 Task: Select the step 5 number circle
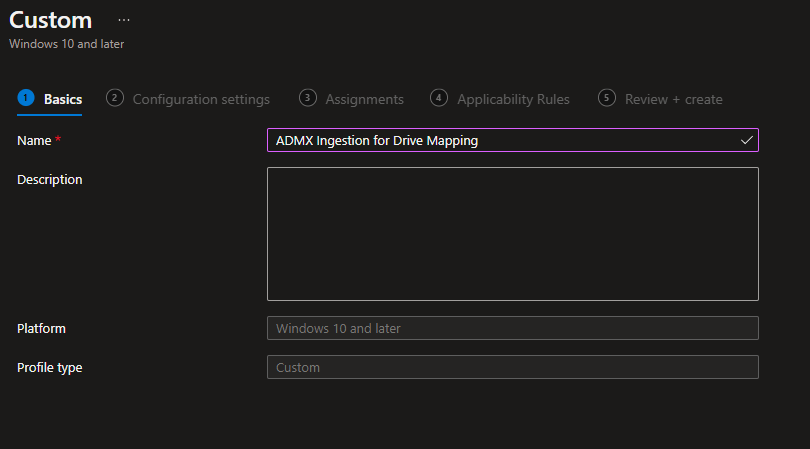(x=607, y=98)
